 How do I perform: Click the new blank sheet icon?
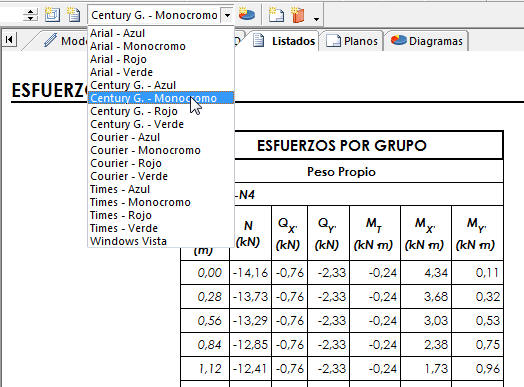[276, 15]
